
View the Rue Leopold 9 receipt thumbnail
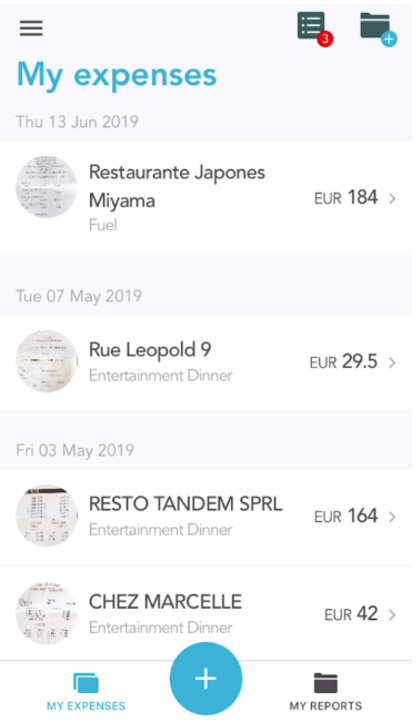pos(46,361)
